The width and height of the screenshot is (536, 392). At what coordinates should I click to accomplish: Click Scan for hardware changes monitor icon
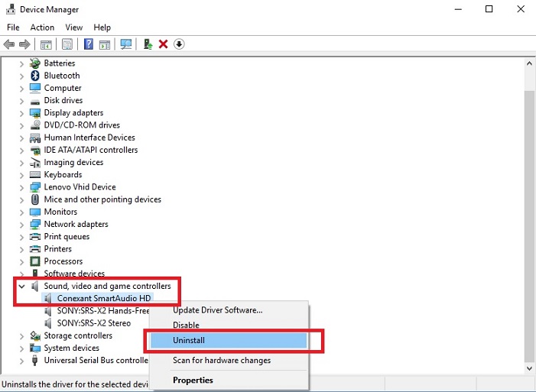click(126, 44)
